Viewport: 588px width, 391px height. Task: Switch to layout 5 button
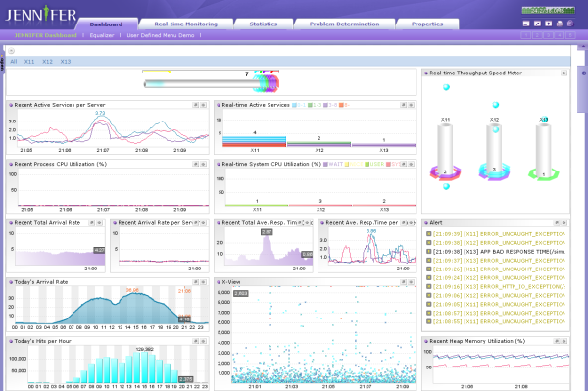pyautogui.click(x=570, y=35)
